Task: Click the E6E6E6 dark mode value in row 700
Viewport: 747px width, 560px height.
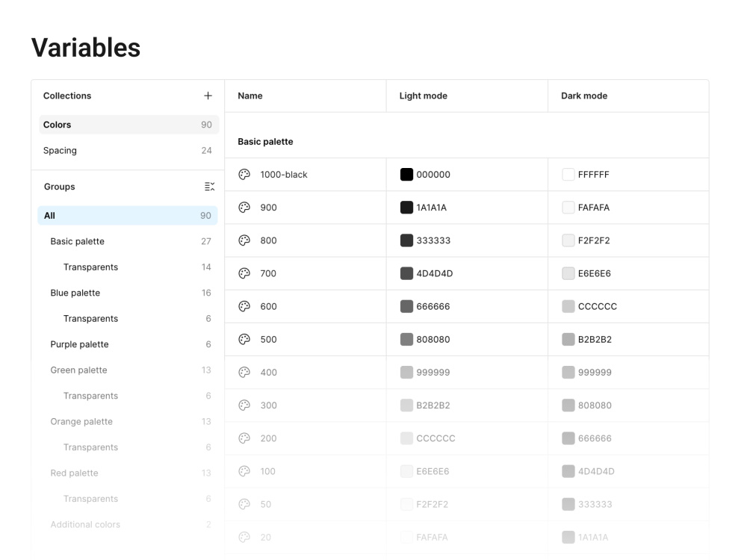Action: (x=594, y=273)
